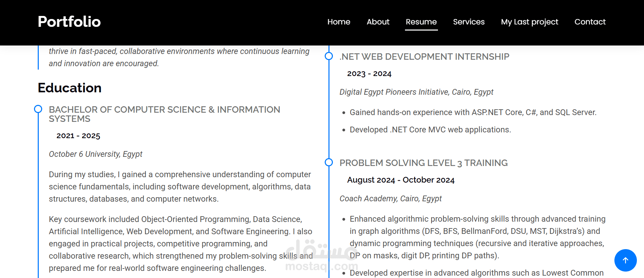The image size is (644, 278).
Task: Select the Resume nav link
Action: [421, 22]
